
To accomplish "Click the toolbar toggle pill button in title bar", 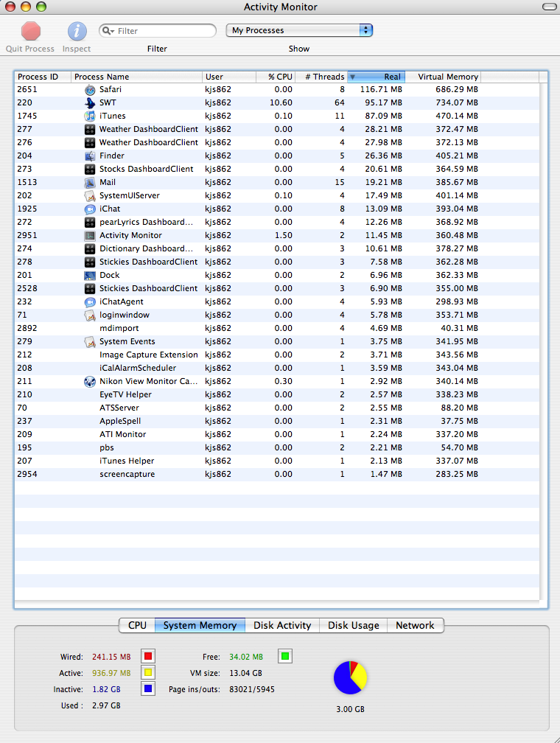I will click(x=550, y=7).
